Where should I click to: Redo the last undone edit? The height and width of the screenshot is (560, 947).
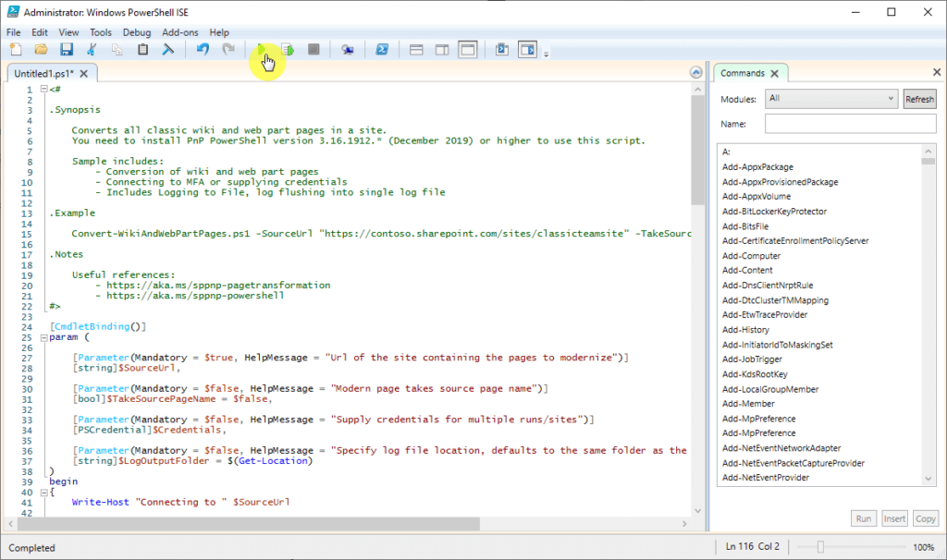point(228,50)
